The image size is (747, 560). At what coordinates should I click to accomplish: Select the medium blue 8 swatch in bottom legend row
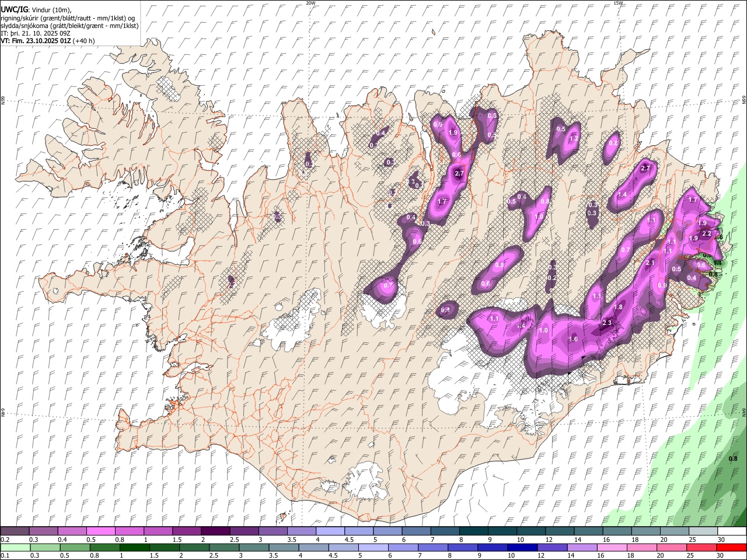[463, 547]
